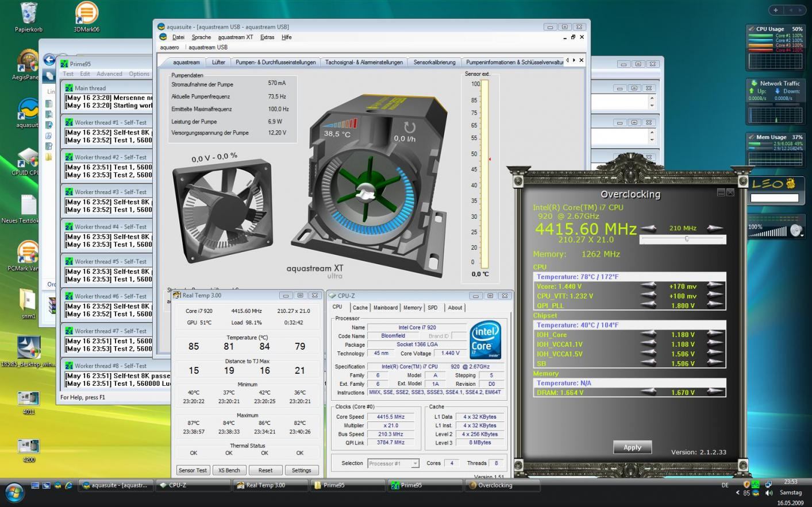Switch to the Memory tab in CPU-Z
The height and width of the screenshot is (507, 812).
click(x=412, y=308)
